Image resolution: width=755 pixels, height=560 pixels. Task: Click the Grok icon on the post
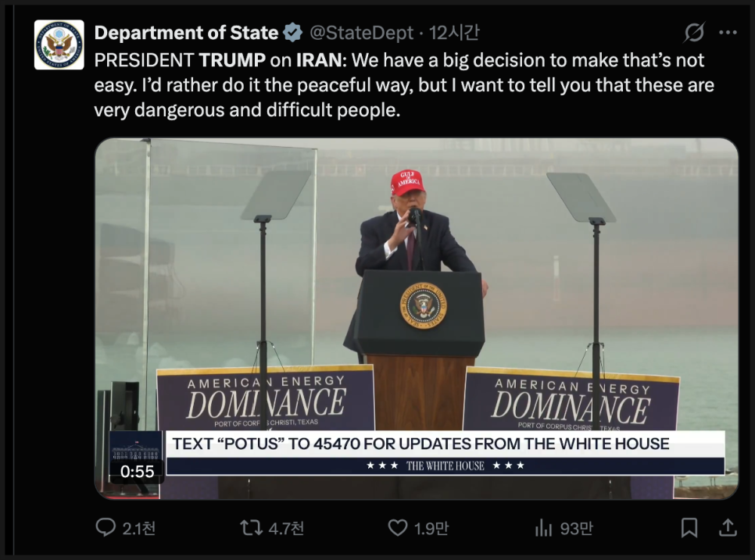coord(693,33)
